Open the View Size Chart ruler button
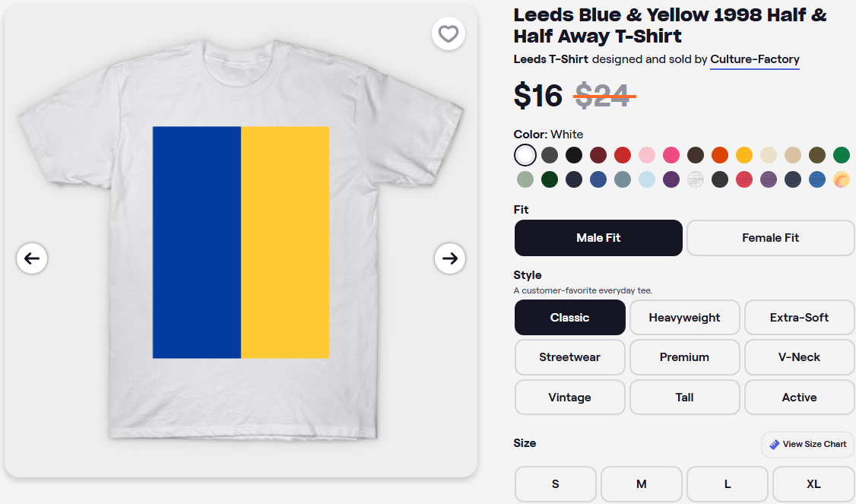This screenshot has width=856, height=504. pos(807,444)
